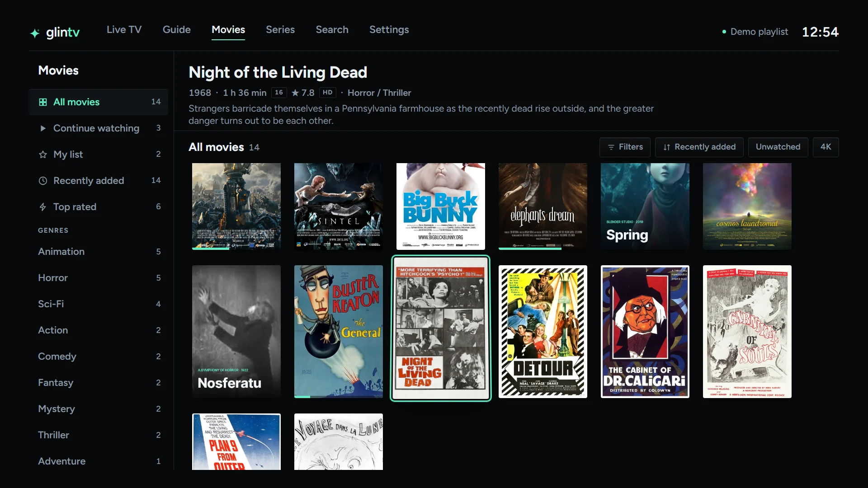Open My list category
This screenshot has width=868, height=488.
99,155
